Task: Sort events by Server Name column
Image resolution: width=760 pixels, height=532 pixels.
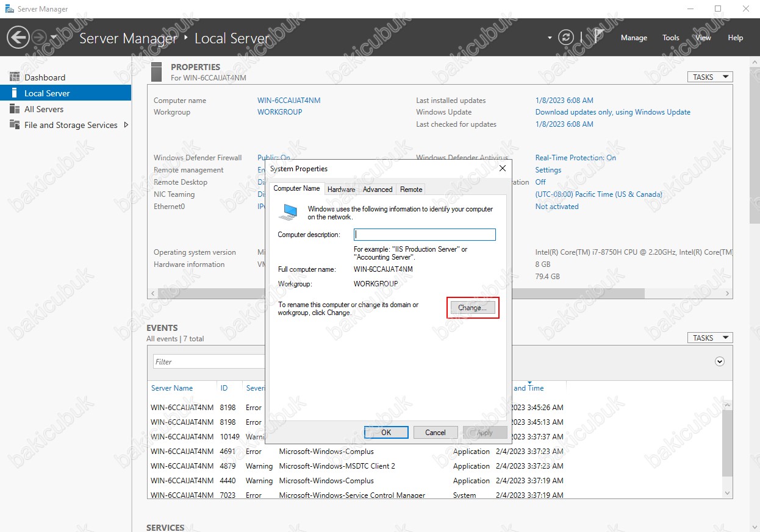Action: (x=172, y=388)
